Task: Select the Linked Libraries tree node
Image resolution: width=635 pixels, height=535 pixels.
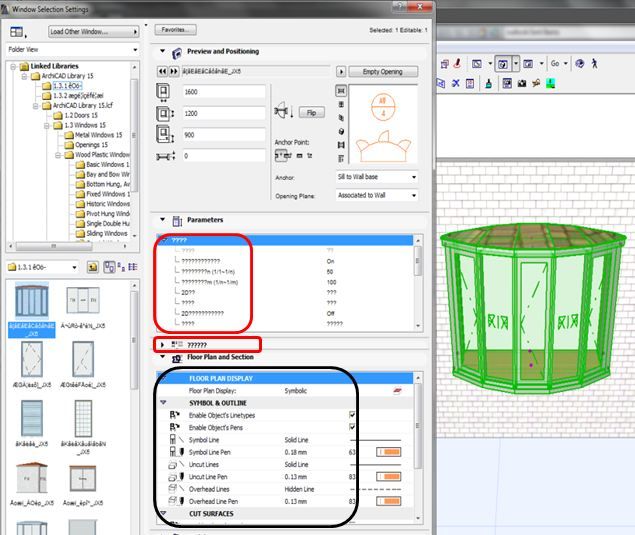Action: click(x=54, y=66)
